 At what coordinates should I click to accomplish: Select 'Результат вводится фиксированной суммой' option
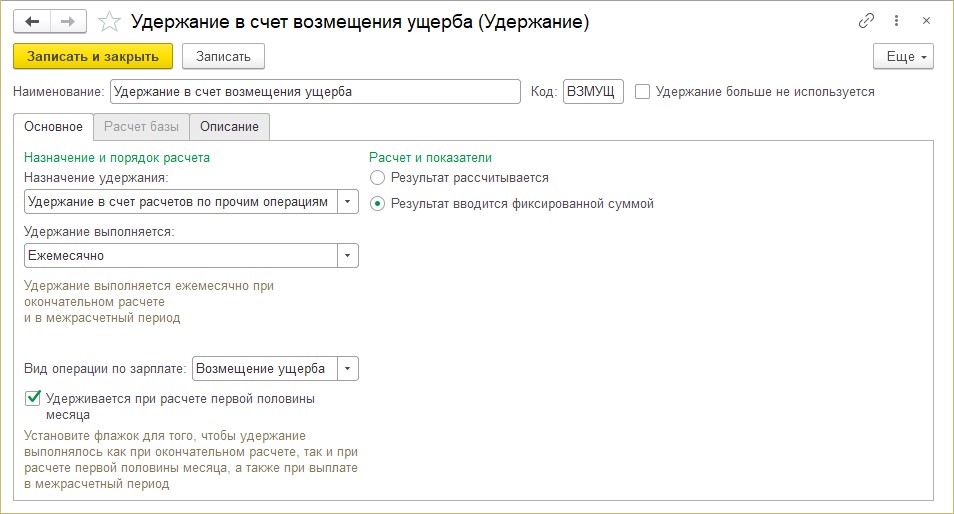377,203
